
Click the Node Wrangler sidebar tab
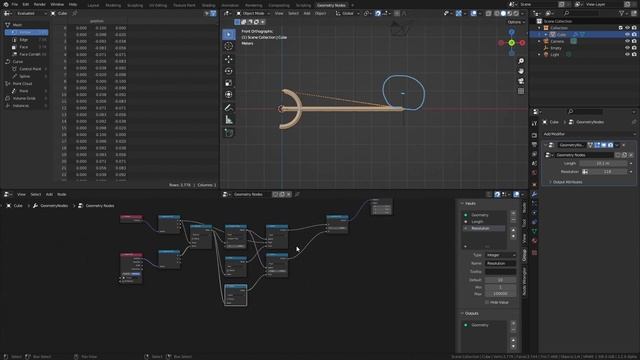point(524,281)
